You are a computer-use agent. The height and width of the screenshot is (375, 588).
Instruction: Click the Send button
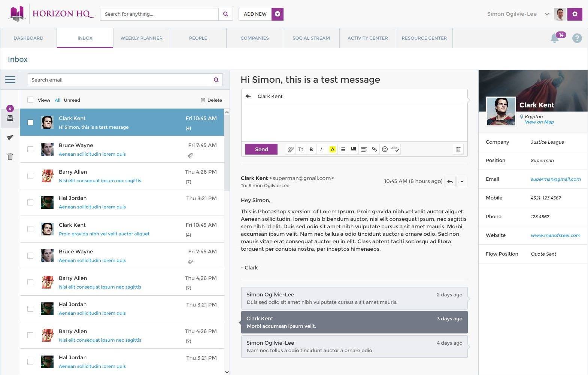click(x=261, y=149)
